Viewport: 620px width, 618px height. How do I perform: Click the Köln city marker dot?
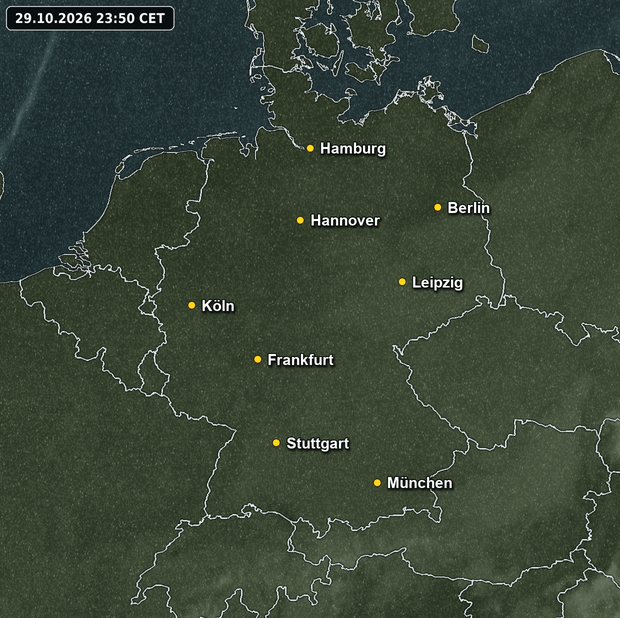[192, 305]
